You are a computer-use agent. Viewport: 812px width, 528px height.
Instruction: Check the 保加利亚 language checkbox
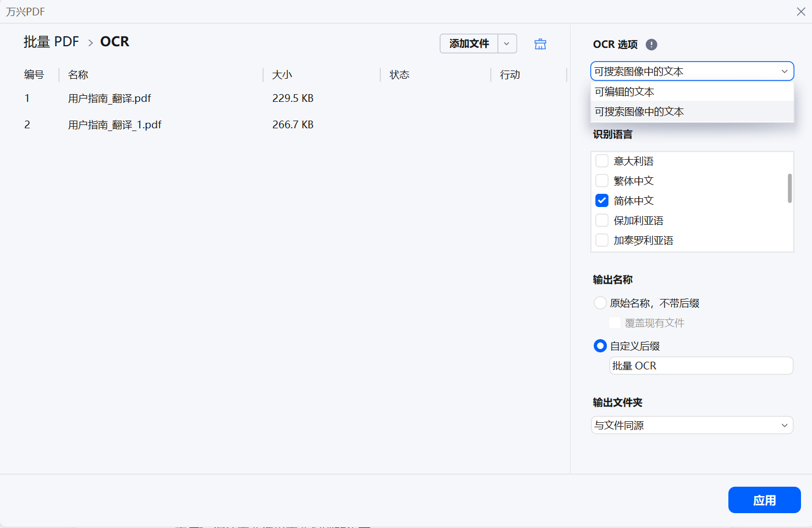click(602, 220)
